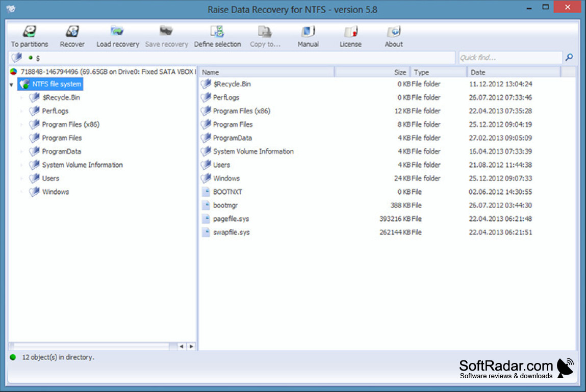Select the drive partition pie icon
The width and height of the screenshot is (586, 392).
click(13, 71)
